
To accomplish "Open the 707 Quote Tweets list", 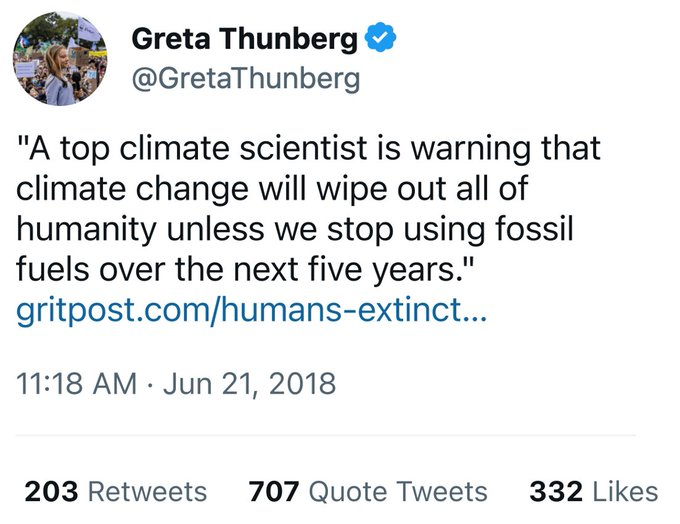I will (x=368, y=491).
